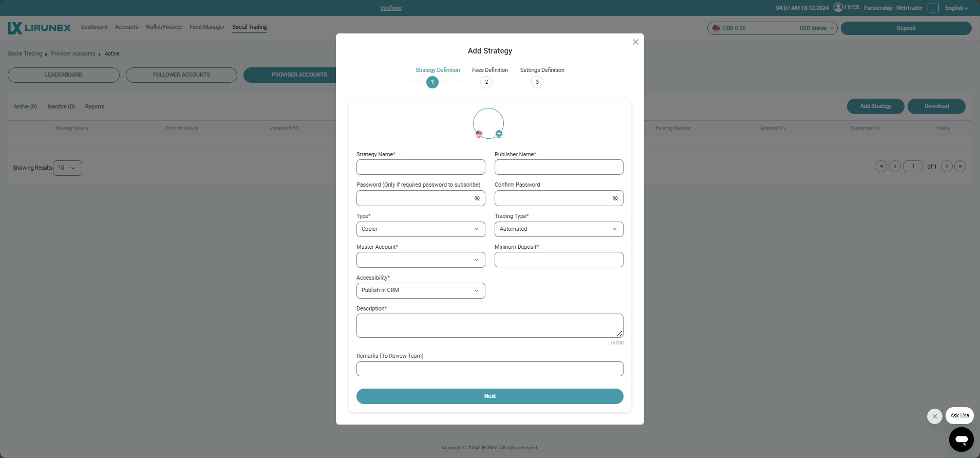Click the LX CS user profile icon
The width and height of the screenshot is (980, 458).
point(838,7)
